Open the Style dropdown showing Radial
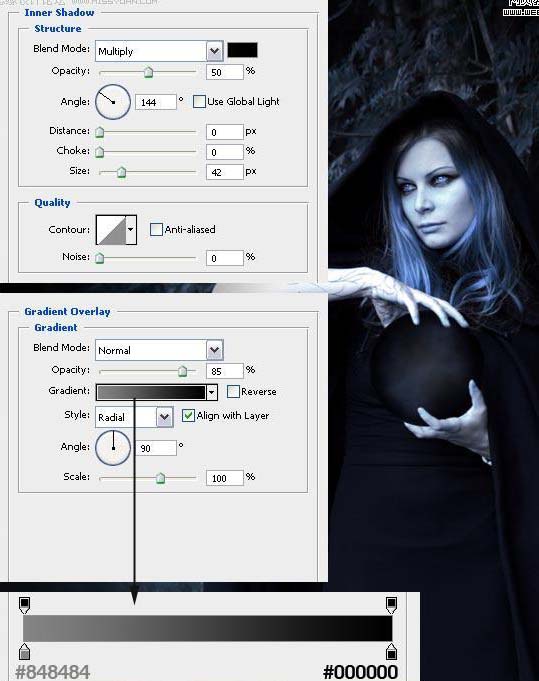 coord(134,417)
